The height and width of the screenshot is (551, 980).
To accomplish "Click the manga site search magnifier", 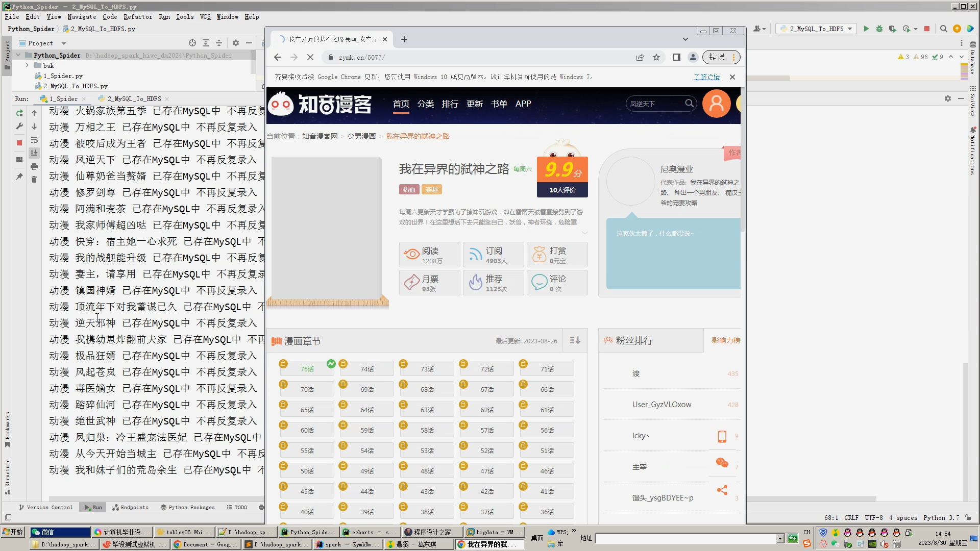I will pos(689,104).
